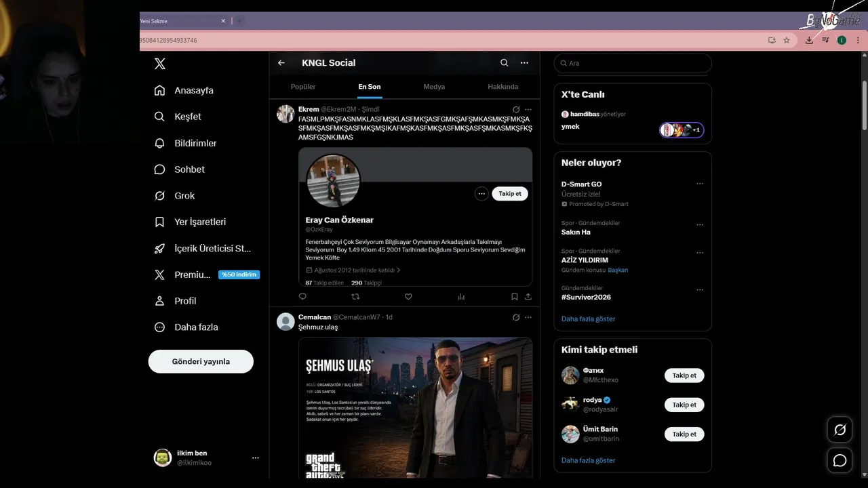The height and width of the screenshot is (488, 868).
Task: Open KNGL Social header more options
Action: point(524,63)
